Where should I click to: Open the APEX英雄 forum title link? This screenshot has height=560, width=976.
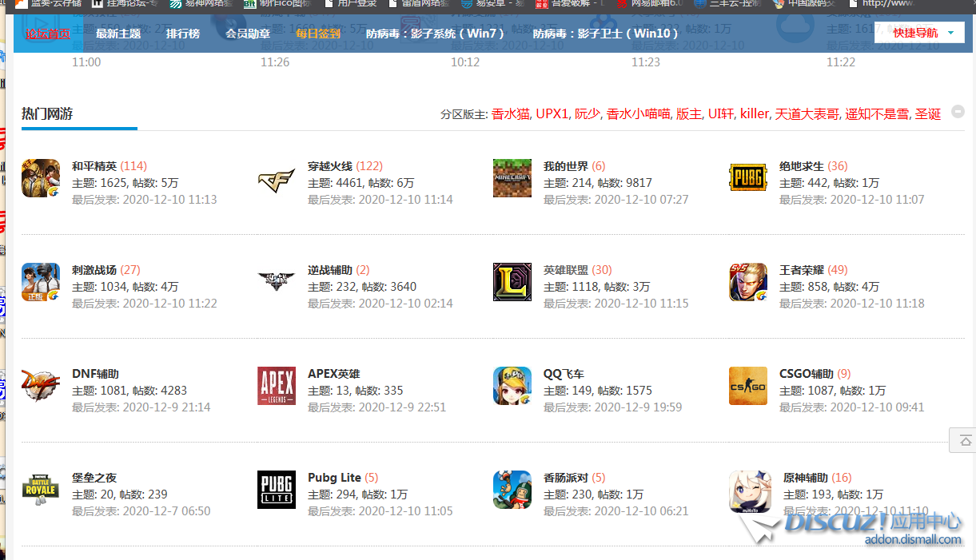point(333,374)
